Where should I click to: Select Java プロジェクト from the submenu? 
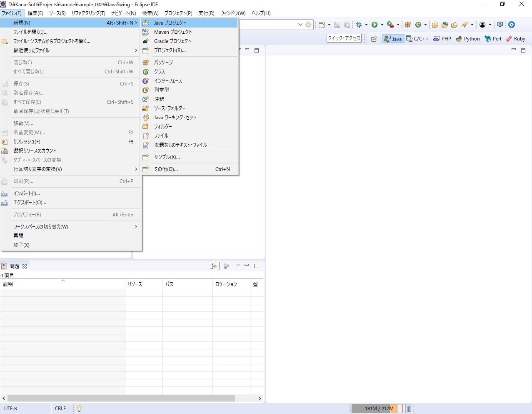coord(190,23)
